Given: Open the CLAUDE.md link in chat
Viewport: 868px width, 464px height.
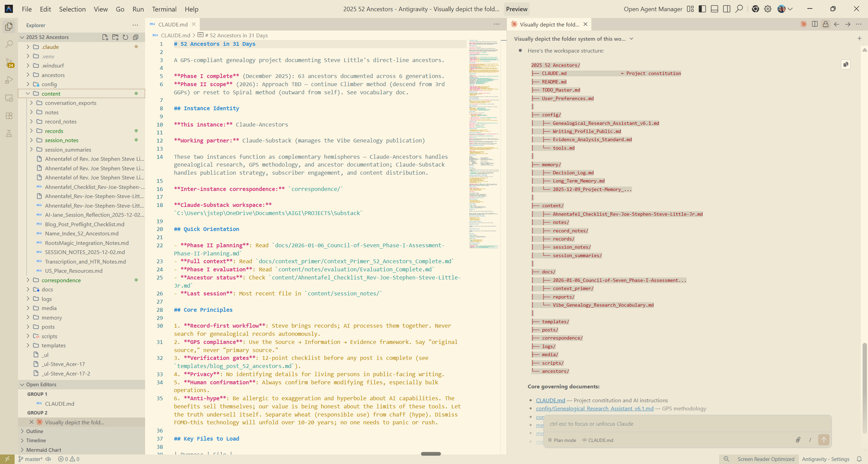Looking at the screenshot, I should click(550, 400).
